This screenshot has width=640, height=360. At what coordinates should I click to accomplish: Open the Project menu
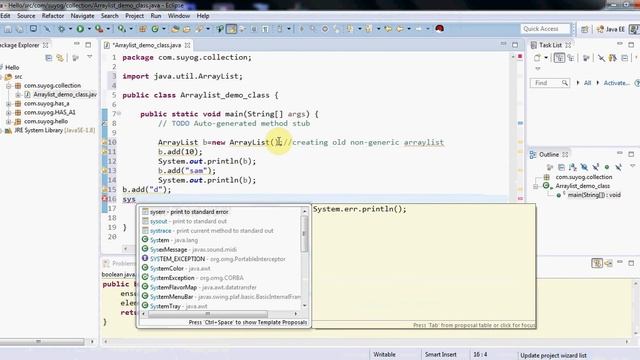tap(134, 16)
